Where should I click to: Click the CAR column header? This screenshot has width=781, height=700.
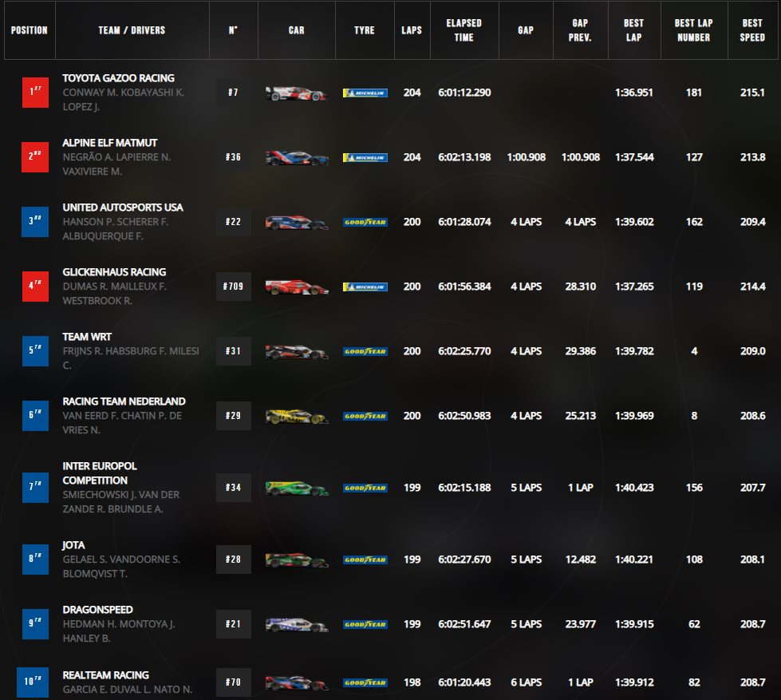pyautogui.click(x=296, y=30)
